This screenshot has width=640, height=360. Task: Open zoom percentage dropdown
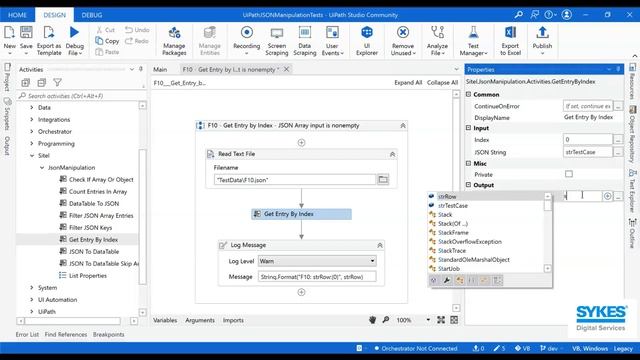(428, 320)
